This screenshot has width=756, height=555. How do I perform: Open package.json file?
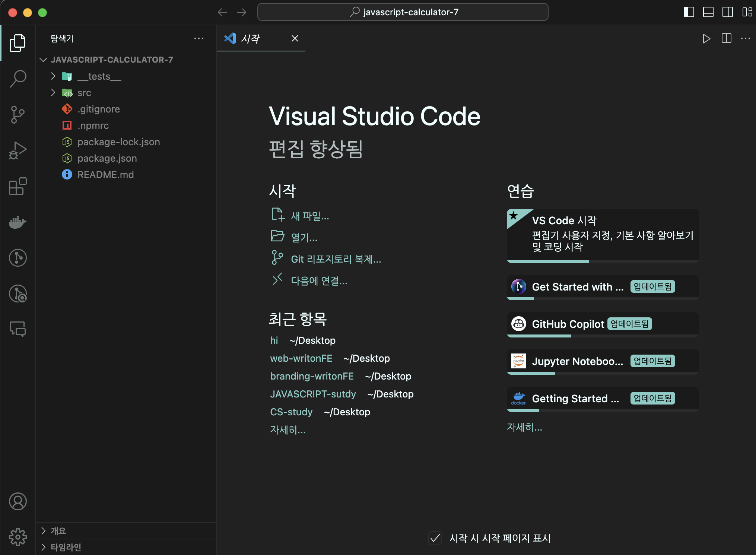point(126,158)
